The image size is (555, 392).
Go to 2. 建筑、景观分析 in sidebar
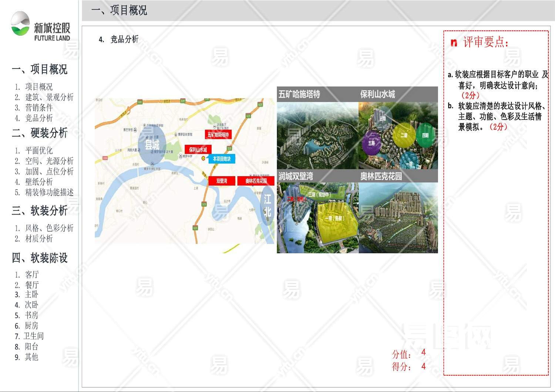tap(44, 97)
